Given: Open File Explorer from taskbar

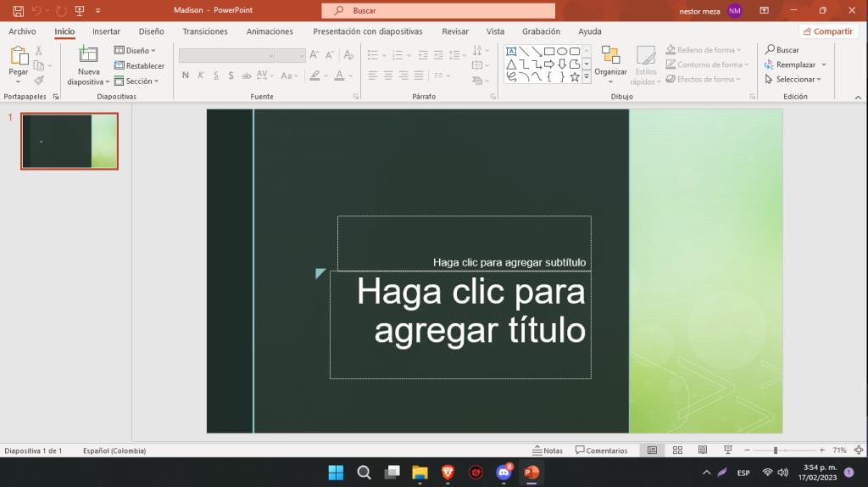Looking at the screenshot, I should pos(420,473).
